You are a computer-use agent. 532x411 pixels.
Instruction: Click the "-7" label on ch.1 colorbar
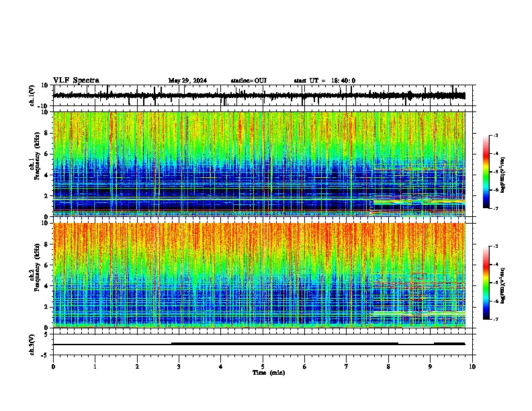(x=495, y=208)
